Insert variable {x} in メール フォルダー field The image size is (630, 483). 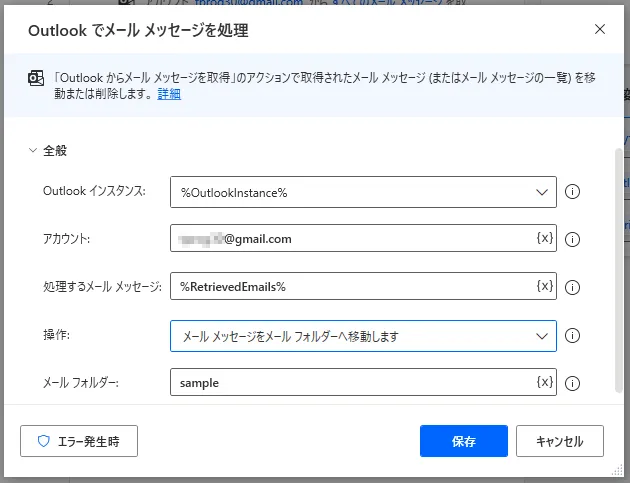coord(545,381)
